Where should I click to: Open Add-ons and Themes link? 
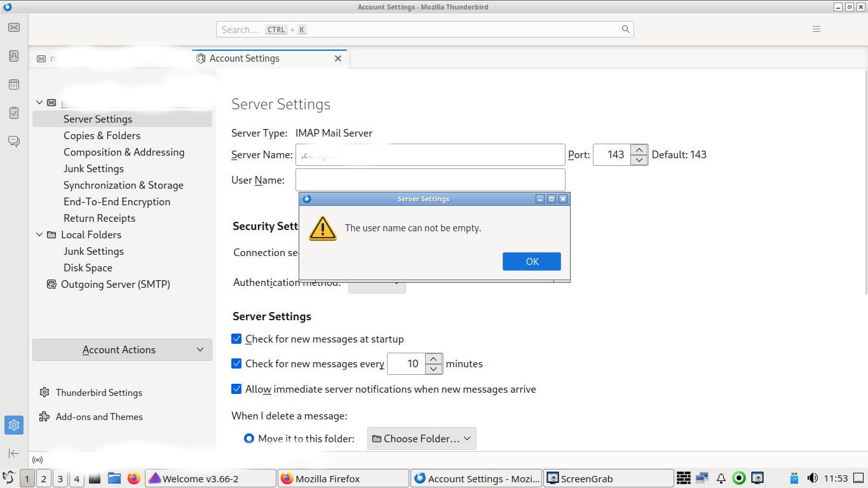point(99,417)
